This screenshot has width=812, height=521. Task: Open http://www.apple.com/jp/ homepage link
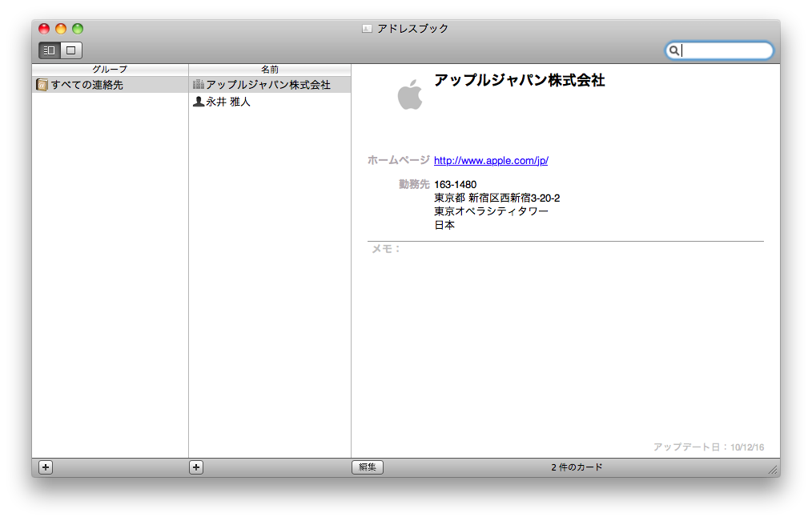tap(491, 160)
